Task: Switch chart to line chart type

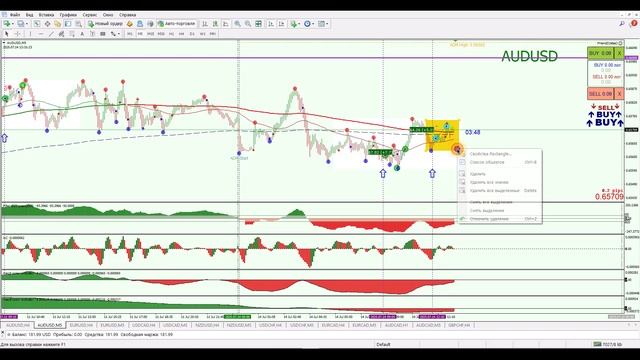Action: [x=225, y=24]
